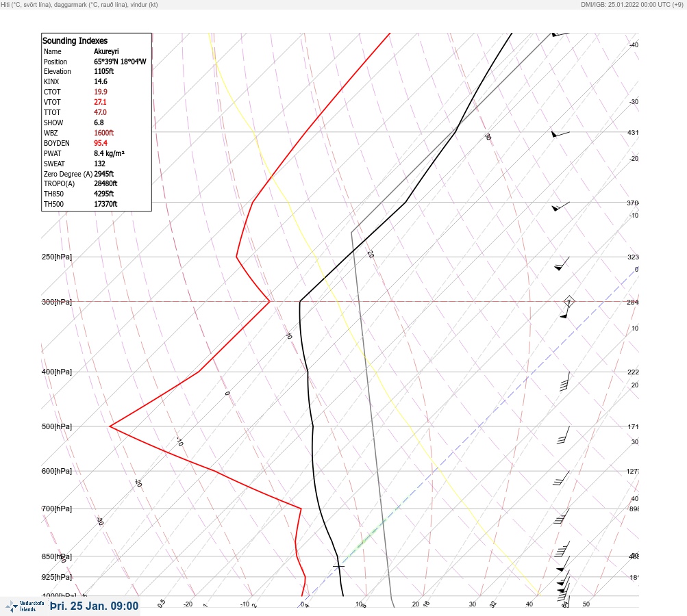The image size is (687, 616).
Task: Click the position value 65°39'N 18°04'W
Action: click(x=120, y=62)
